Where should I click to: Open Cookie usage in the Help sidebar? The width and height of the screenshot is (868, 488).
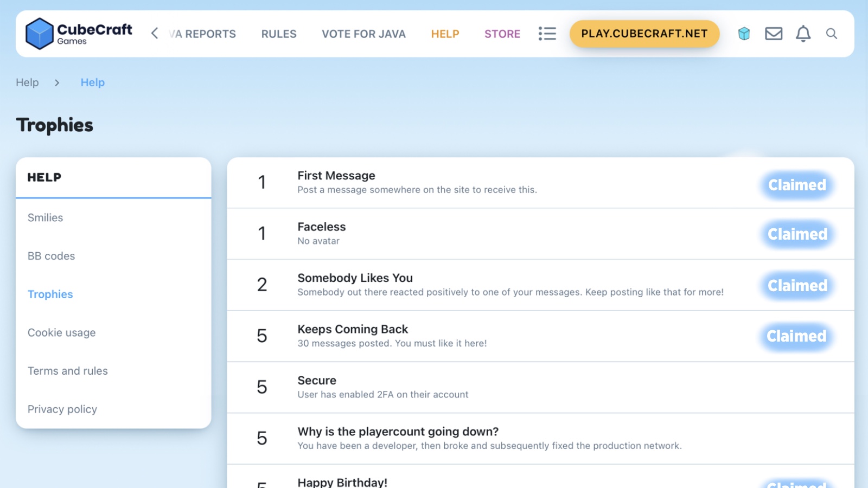click(61, 332)
